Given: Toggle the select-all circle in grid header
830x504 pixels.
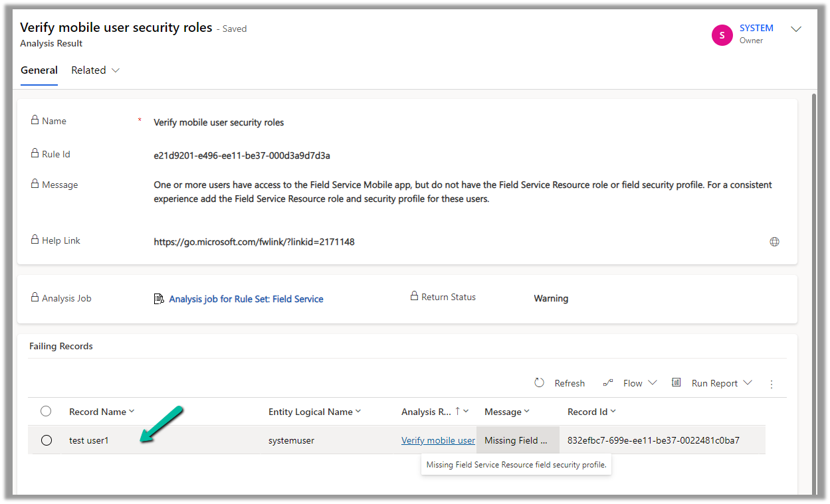Looking at the screenshot, I should click(x=46, y=411).
